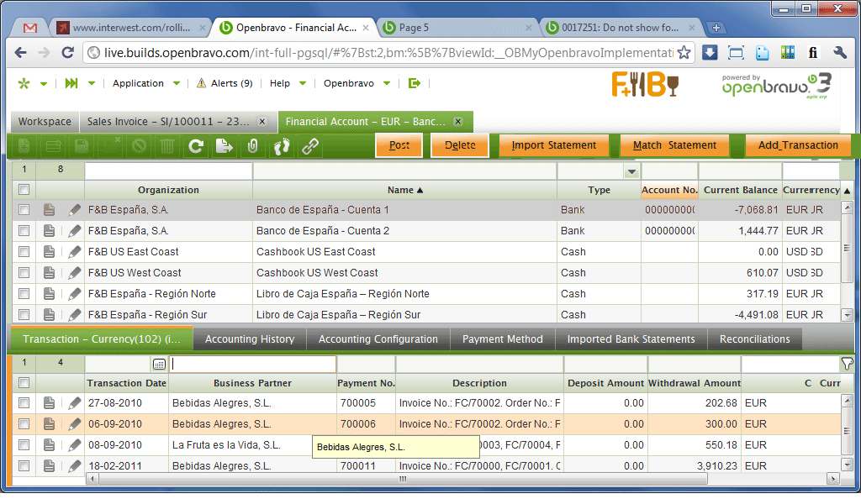Click the green logout icon
The image size is (861, 504).
[x=414, y=83]
